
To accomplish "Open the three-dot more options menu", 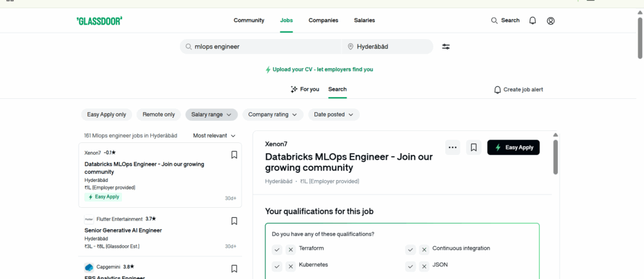I will point(453,147).
